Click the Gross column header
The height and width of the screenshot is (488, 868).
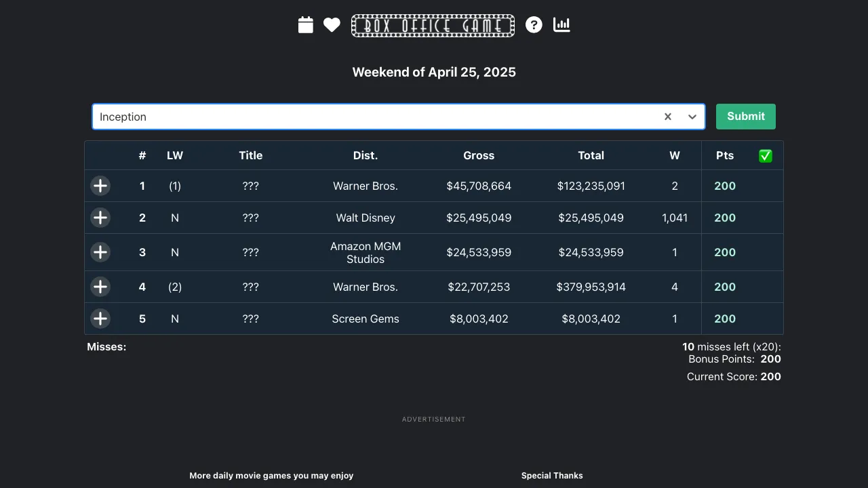tap(479, 155)
